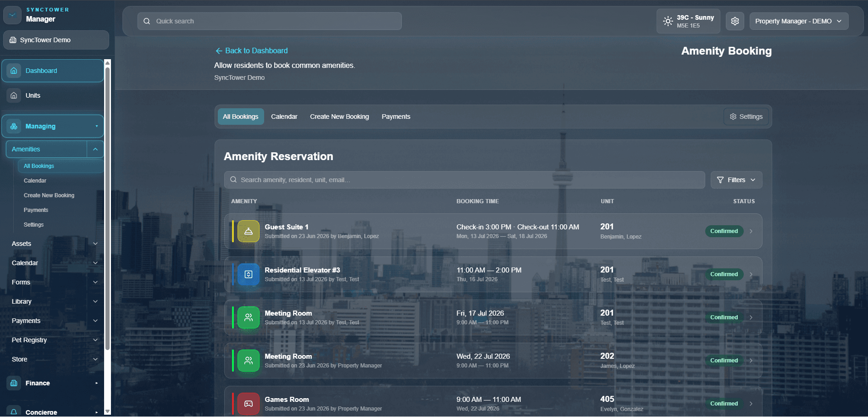868x417 pixels.
Task: Click the Managing section icon
Action: pos(14,126)
